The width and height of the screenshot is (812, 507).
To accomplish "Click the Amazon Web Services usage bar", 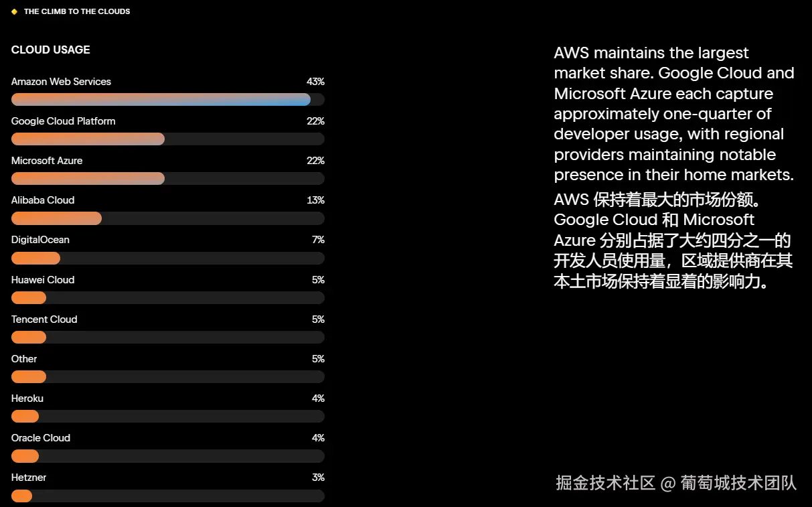I will point(168,100).
